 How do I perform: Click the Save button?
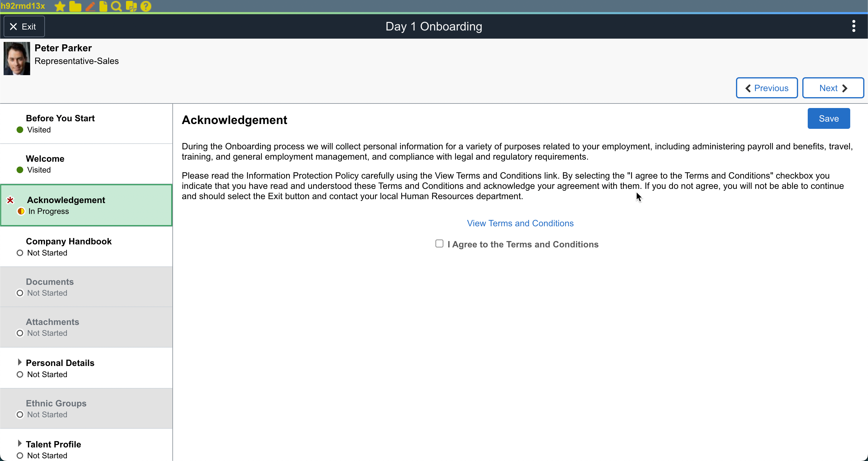tap(829, 118)
